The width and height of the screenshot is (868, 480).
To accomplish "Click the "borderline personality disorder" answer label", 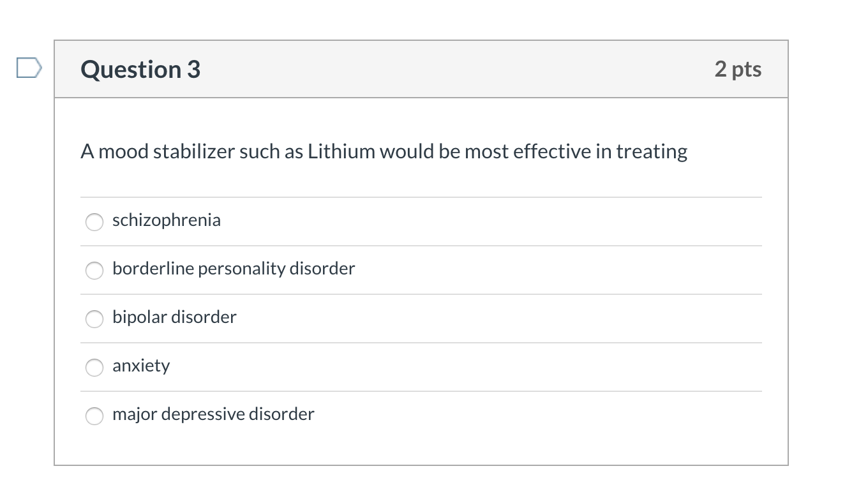I will tap(234, 269).
